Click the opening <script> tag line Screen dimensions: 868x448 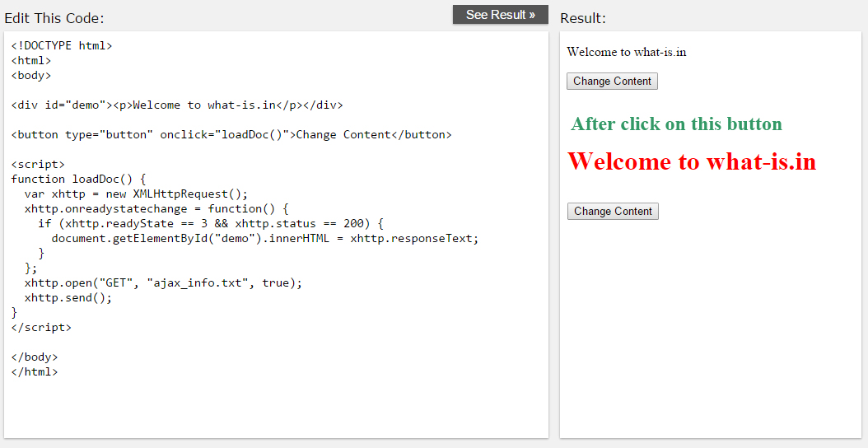tap(38, 165)
